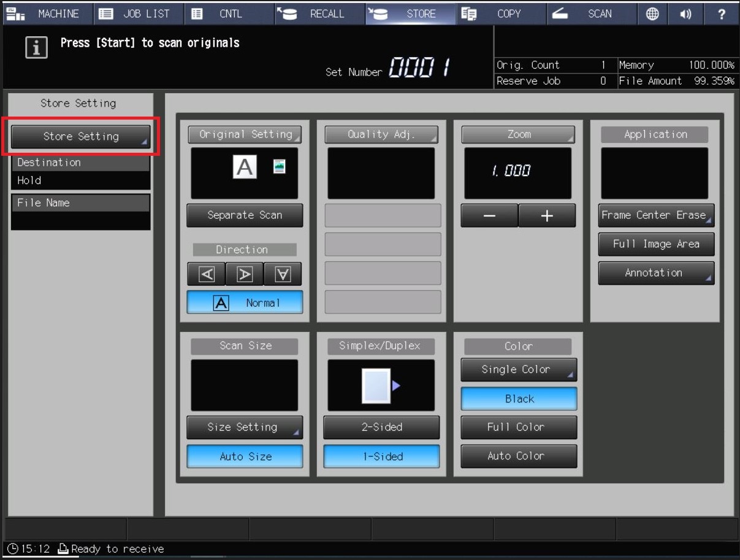Screen dimensions: 740x560
Task: Enable 2-Sided scanning
Action: click(381, 428)
